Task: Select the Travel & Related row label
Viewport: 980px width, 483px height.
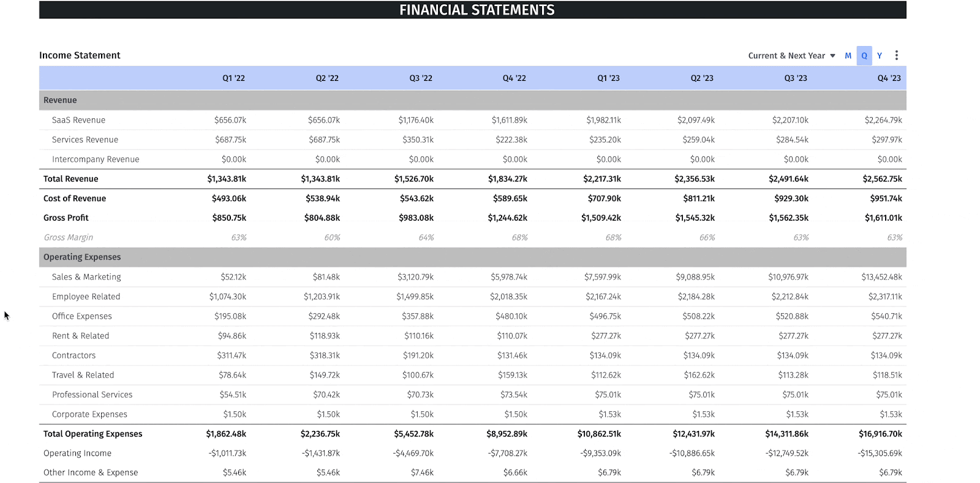Action: click(83, 375)
